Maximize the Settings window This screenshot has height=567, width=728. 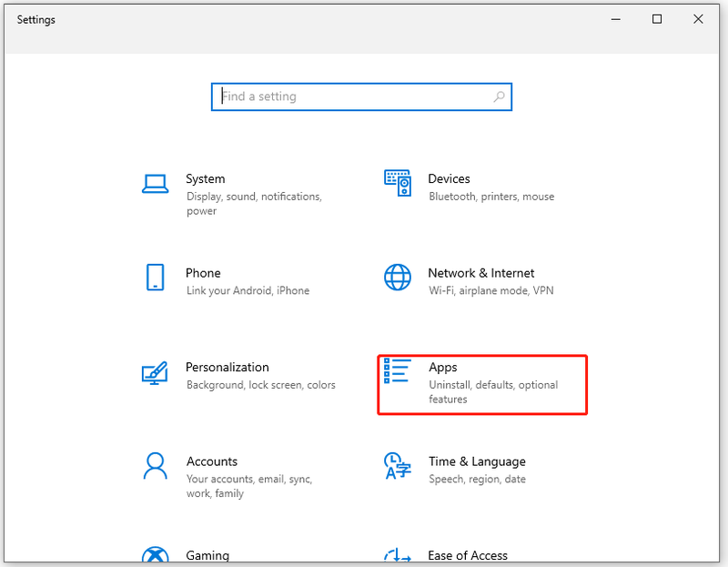click(657, 19)
